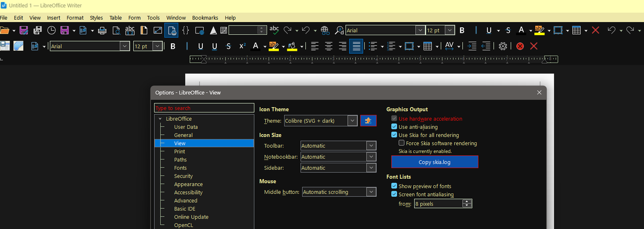Open the Notebookbar icon size dropdown
This screenshot has width=644, height=229.
pos(338,157)
